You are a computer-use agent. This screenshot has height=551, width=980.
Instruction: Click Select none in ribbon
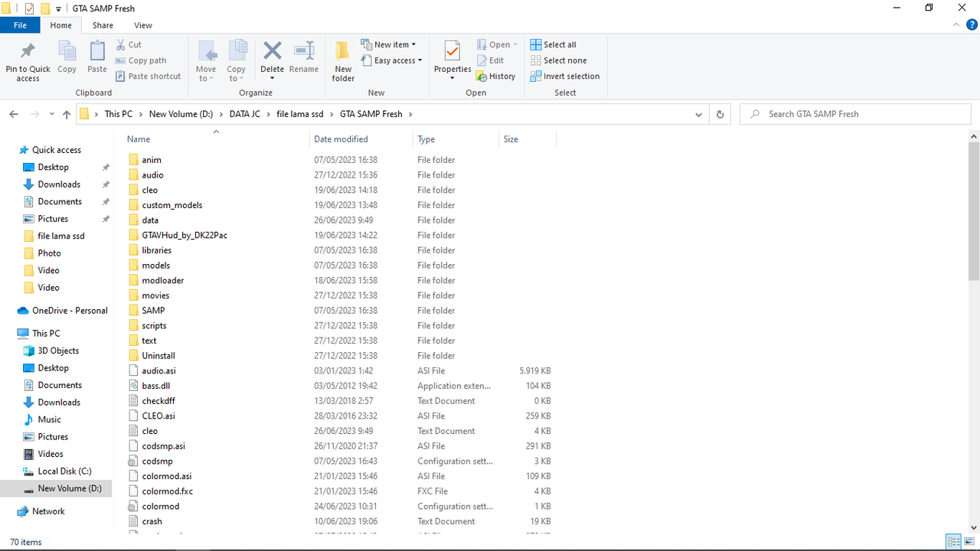(x=558, y=60)
